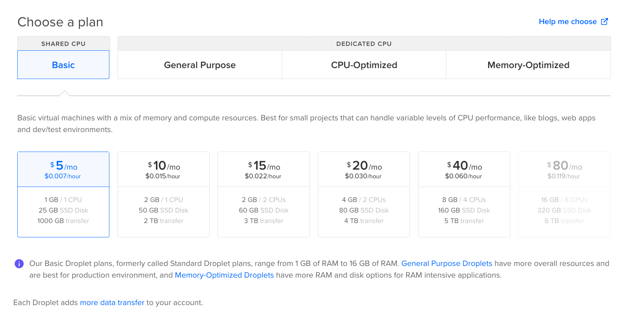Select the $5/mo plan card

63,194
